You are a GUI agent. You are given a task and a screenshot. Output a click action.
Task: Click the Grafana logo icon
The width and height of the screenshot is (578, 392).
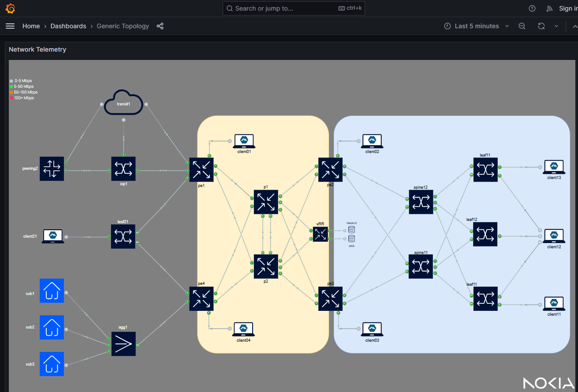click(x=10, y=8)
